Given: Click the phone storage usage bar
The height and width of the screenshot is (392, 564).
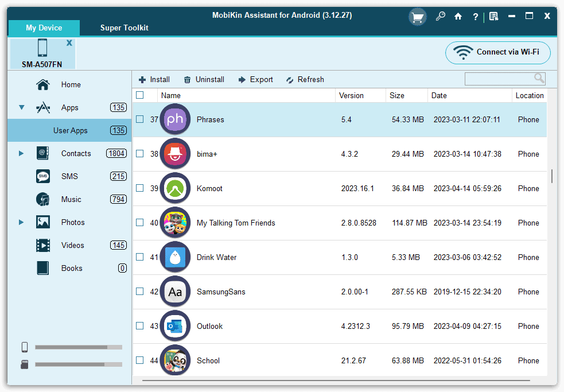Looking at the screenshot, I should click(x=79, y=347).
